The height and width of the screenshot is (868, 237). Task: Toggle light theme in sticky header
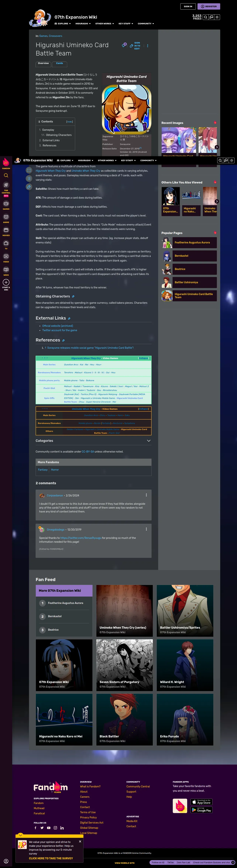232,160
